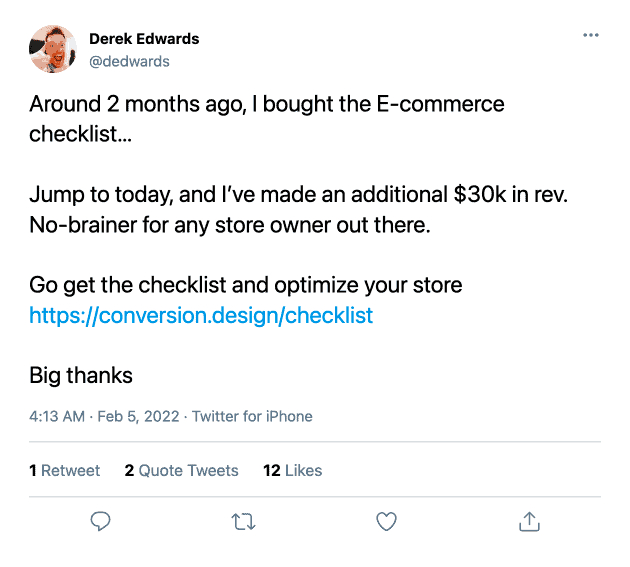Retweet using the arrows icon
The image size is (630, 567).
[x=243, y=521]
